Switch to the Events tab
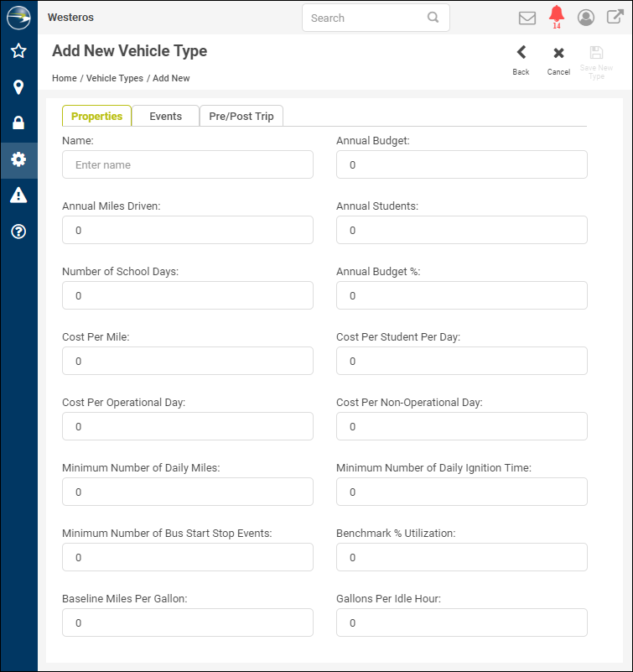633x672 pixels. (165, 116)
